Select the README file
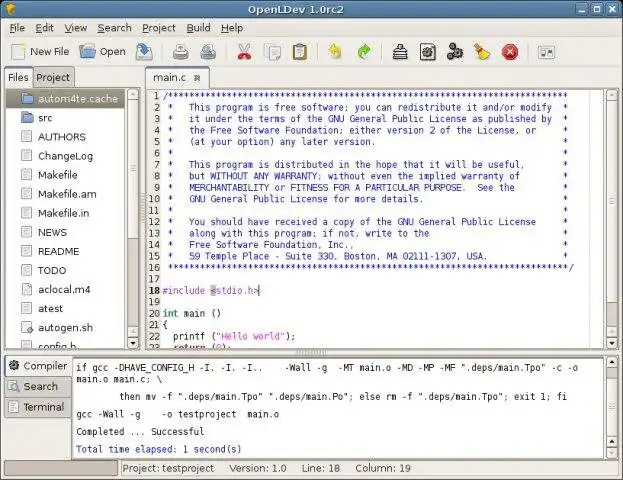623x480 pixels. (66, 251)
